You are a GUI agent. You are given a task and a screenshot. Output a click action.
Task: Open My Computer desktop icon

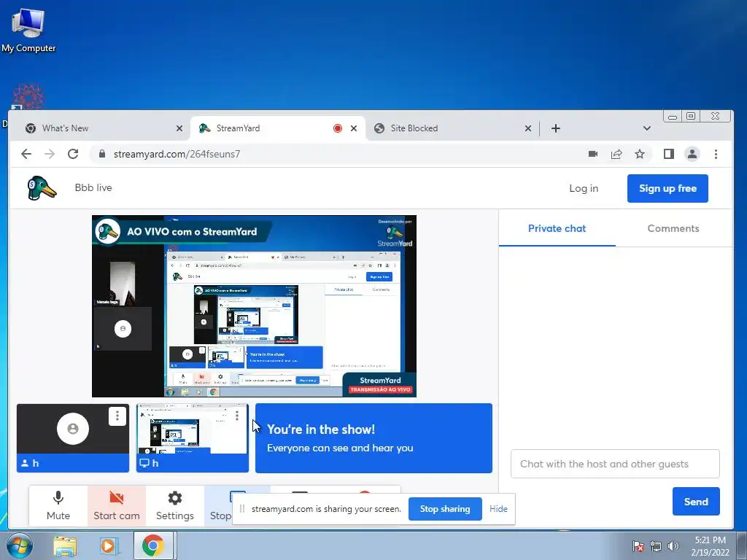point(28,29)
